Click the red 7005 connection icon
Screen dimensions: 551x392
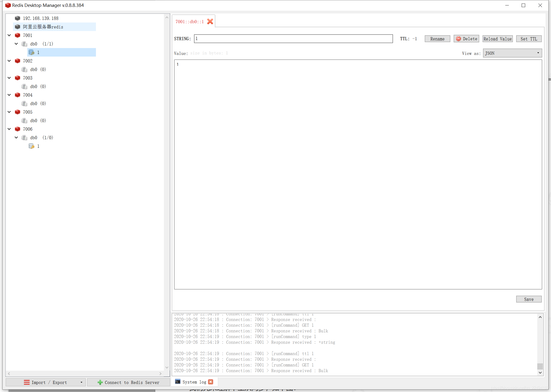[17, 112]
